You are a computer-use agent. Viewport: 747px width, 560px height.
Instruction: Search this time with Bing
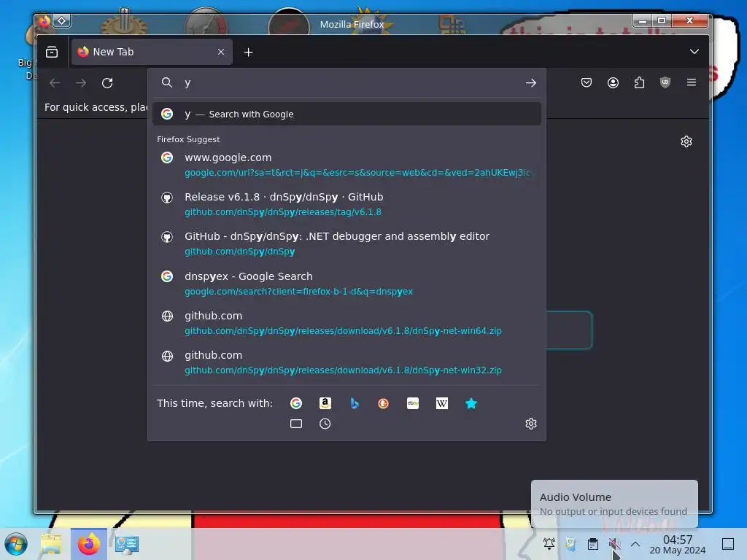(x=354, y=403)
